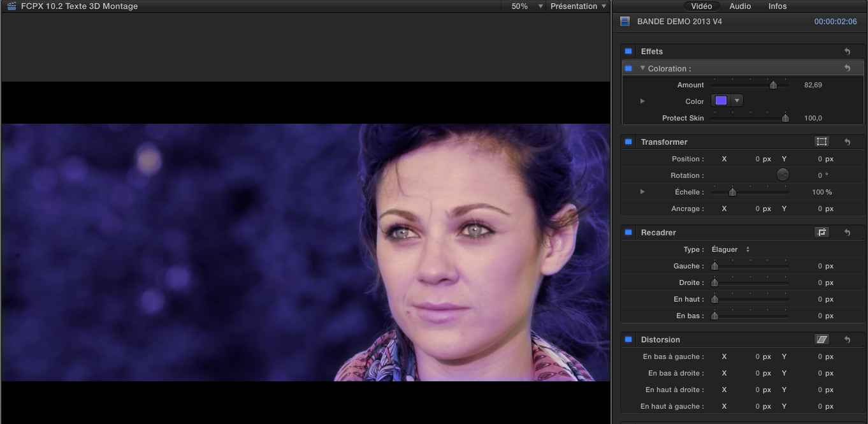Disable the Coloration effect checkbox
The height and width of the screenshot is (424, 868).
[628, 68]
